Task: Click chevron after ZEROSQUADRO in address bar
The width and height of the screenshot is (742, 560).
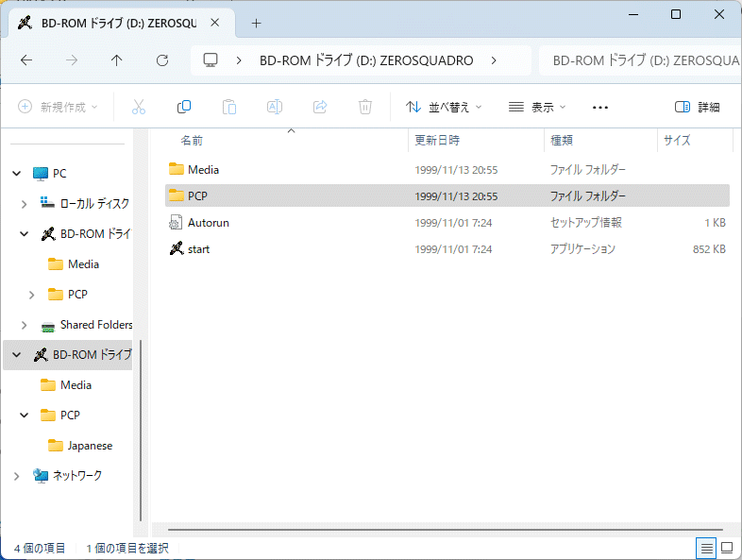Action: [494, 60]
